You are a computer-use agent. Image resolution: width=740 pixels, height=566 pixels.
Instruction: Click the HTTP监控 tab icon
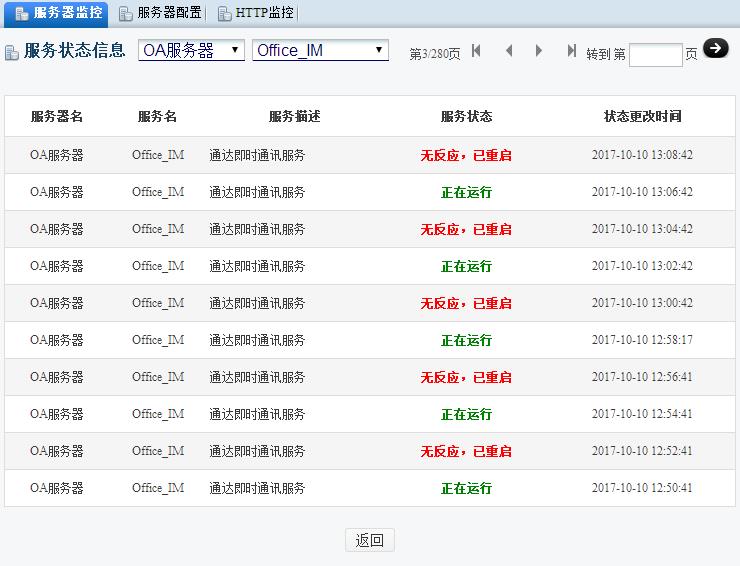pos(224,14)
